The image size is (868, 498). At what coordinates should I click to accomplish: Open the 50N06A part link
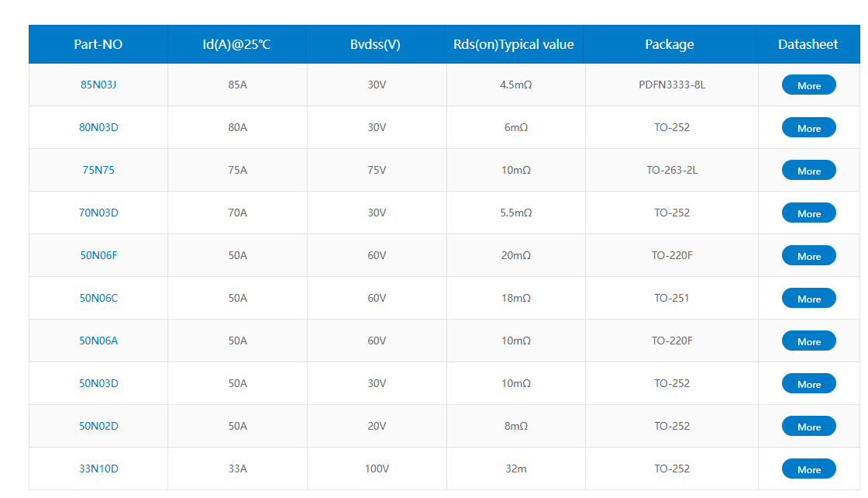(x=98, y=341)
